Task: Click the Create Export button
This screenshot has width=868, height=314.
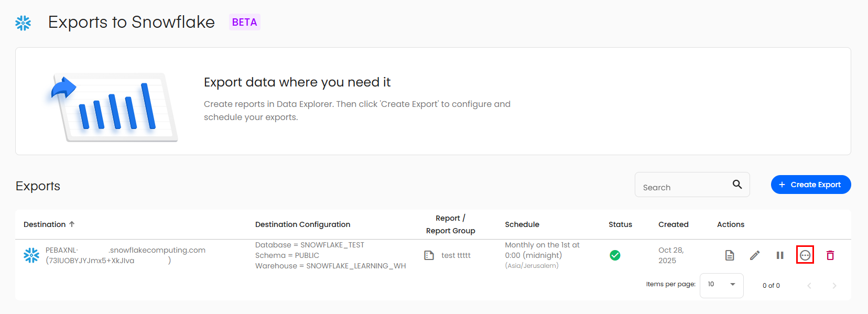Action: click(x=810, y=185)
